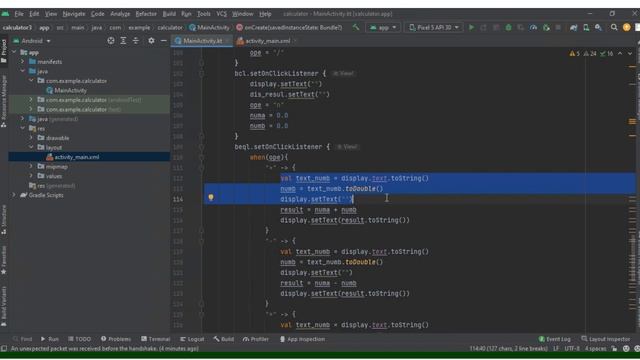Open the Logcat tool window

(x=192, y=339)
